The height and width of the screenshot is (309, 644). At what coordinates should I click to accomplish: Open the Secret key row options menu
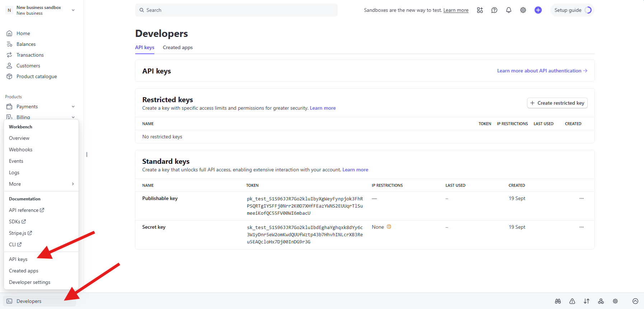582,227
